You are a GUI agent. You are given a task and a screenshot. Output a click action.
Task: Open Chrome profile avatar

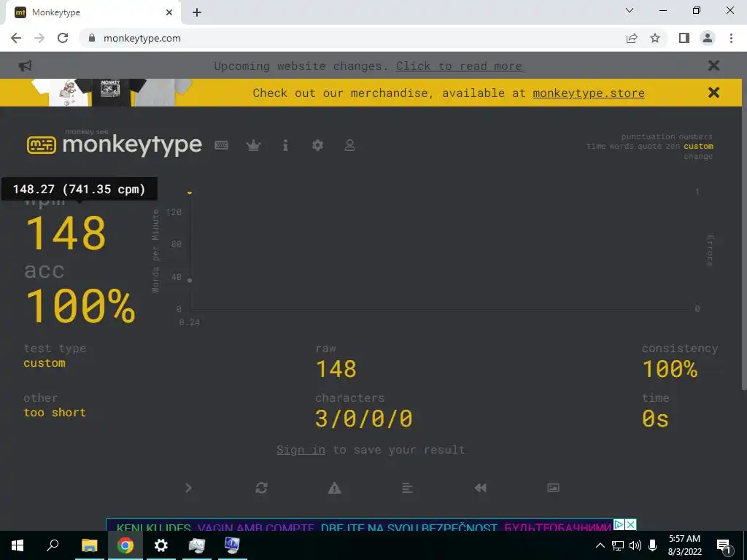708,38
